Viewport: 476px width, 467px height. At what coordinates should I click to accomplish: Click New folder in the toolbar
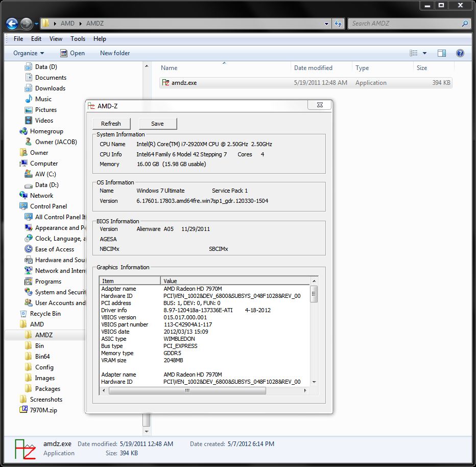115,53
